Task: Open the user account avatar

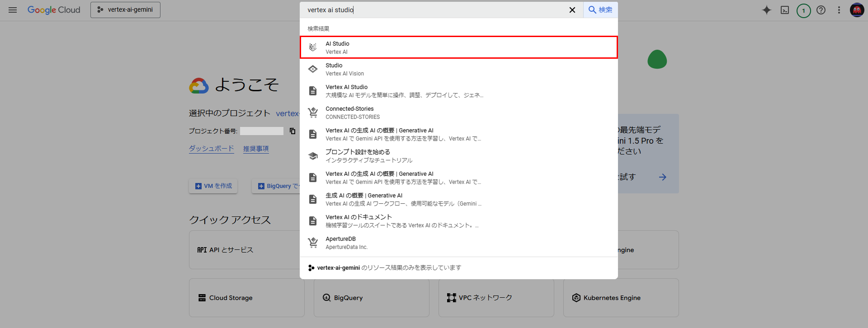Action: coord(857,10)
